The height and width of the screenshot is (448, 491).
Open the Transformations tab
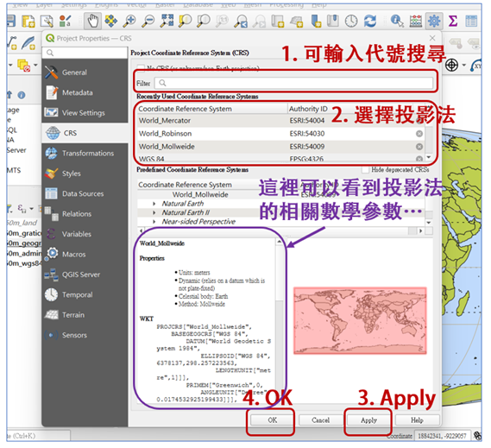point(85,153)
